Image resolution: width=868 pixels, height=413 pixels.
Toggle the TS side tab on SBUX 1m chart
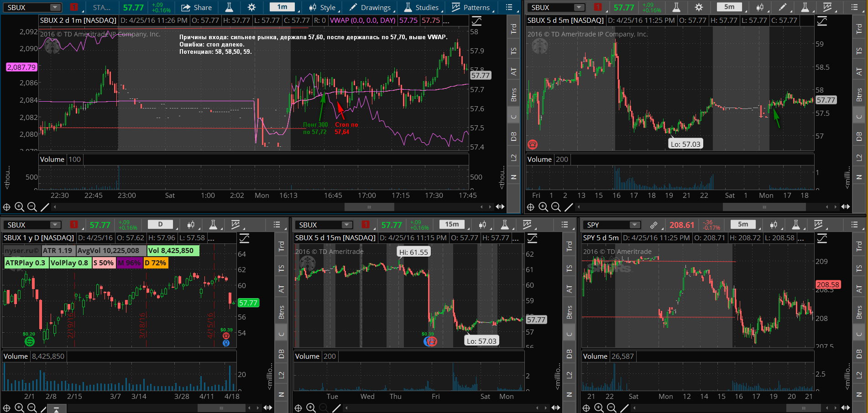(x=513, y=51)
